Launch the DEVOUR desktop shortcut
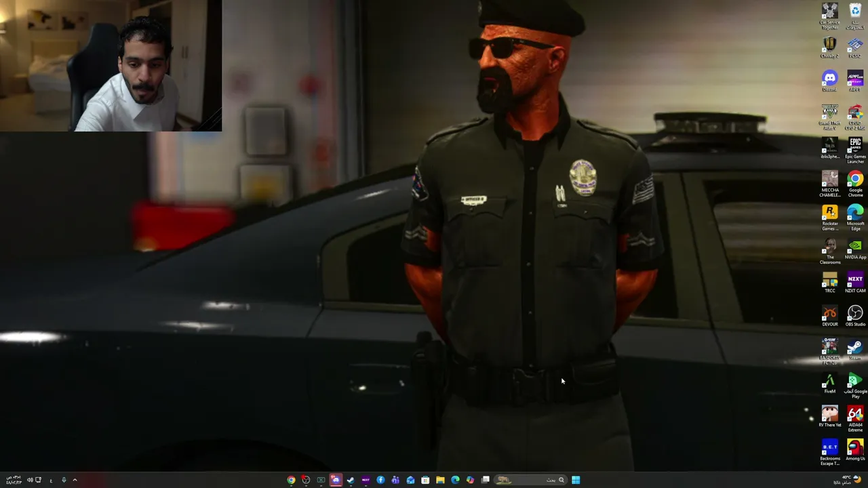868x488 pixels. (x=829, y=317)
